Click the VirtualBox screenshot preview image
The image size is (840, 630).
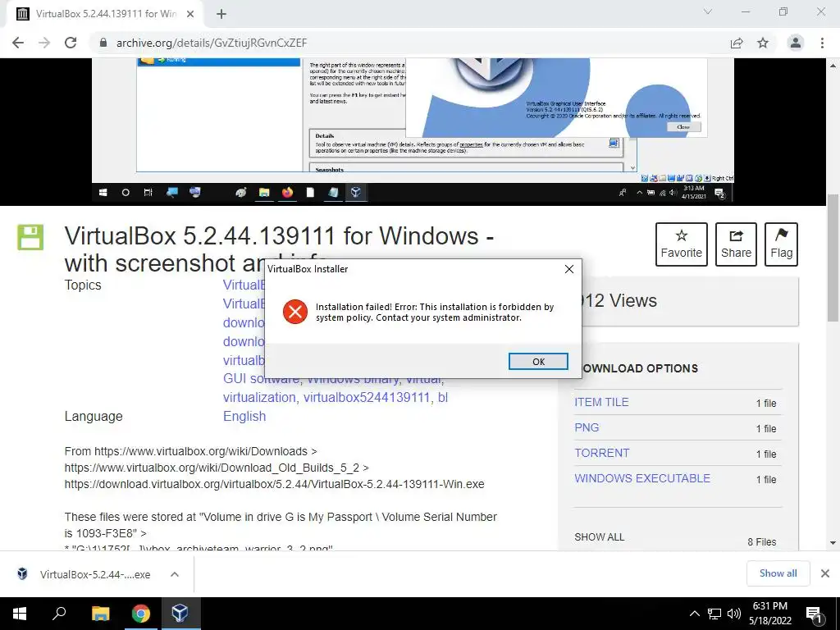point(413,131)
